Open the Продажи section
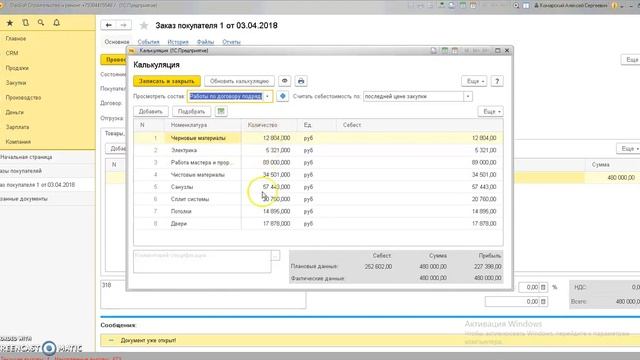Image resolution: width=640 pixels, height=360 pixels. 17,68
